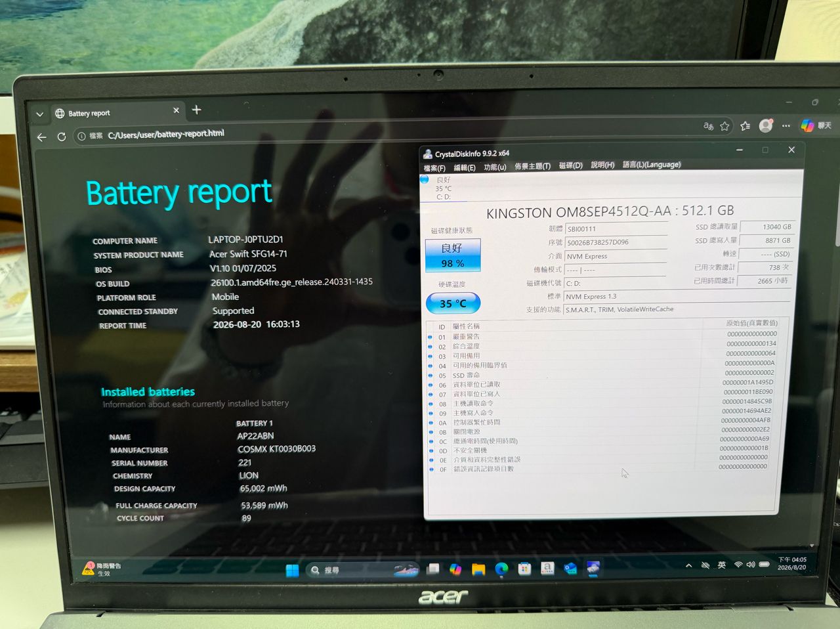This screenshot has height=629, width=840.
Task: Minimize the CrystalDiskInfo window
Action: point(740,150)
